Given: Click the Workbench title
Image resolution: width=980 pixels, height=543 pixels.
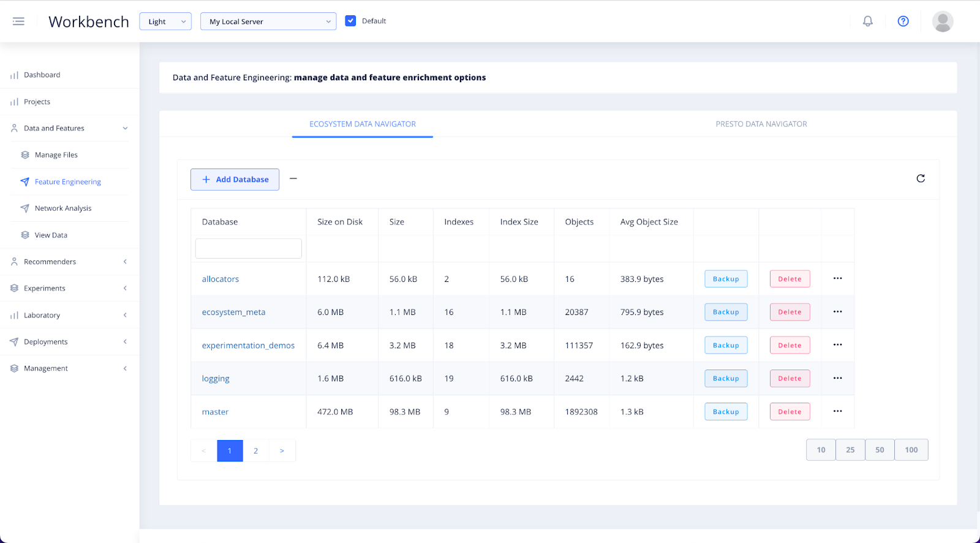Looking at the screenshot, I should pyautogui.click(x=89, y=22).
